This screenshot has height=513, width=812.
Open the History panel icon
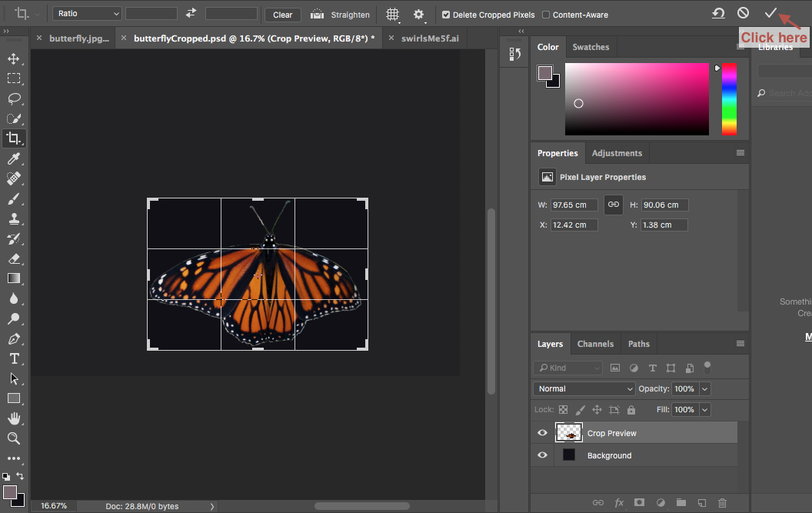coord(514,54)
